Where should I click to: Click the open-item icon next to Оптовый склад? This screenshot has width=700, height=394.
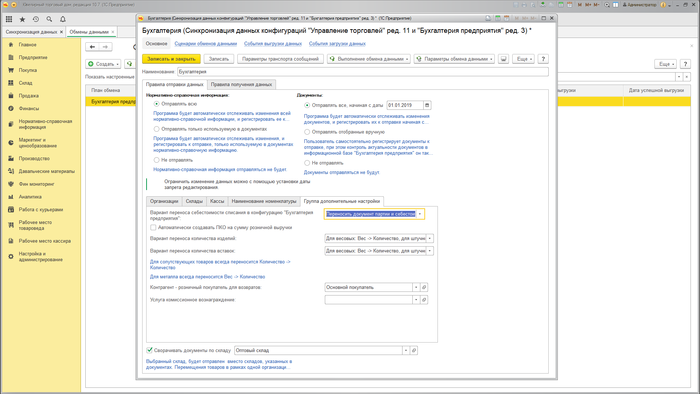click(x=414, y=350)
